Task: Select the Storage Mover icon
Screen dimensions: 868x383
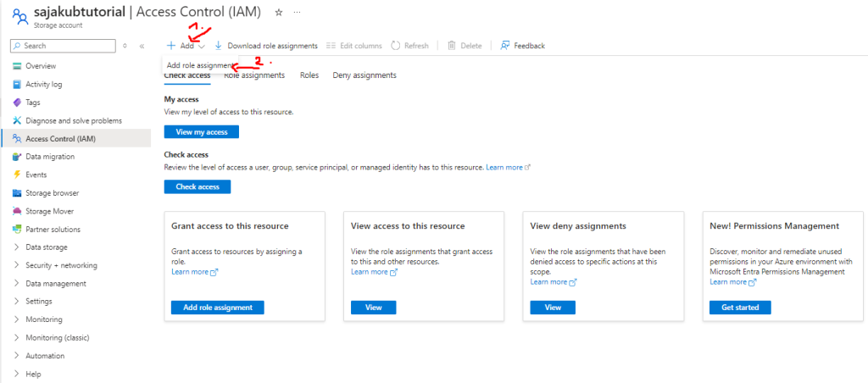Action: point(17,212)
